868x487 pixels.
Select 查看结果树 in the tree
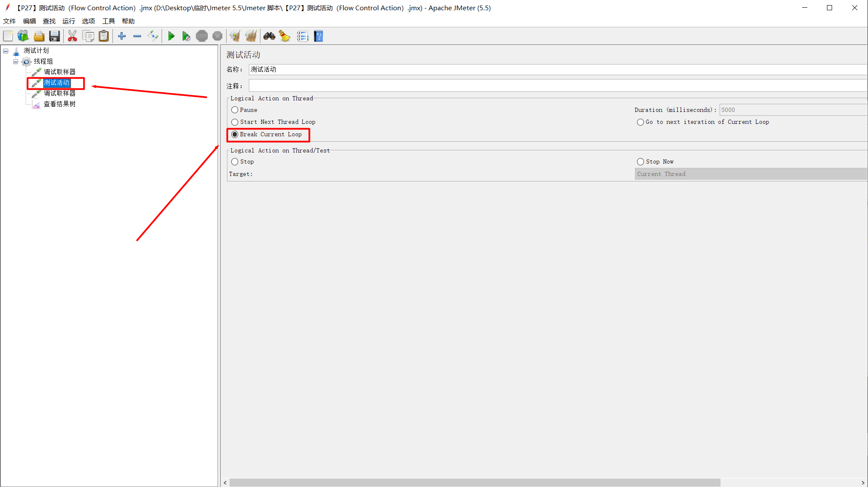pyautogui.click(x=59, y=104)
